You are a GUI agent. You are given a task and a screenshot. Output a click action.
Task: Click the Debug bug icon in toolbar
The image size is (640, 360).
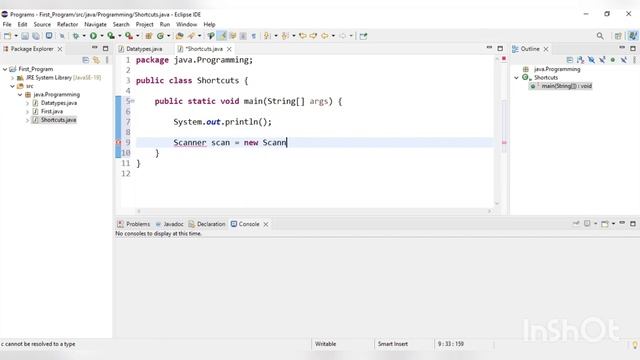pos(76,36)
